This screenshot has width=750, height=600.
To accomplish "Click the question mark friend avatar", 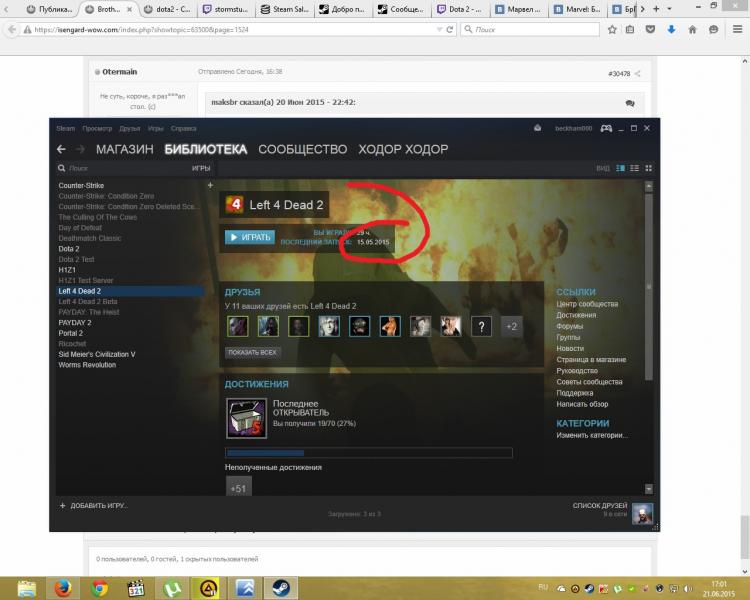I will click(481, 326).
